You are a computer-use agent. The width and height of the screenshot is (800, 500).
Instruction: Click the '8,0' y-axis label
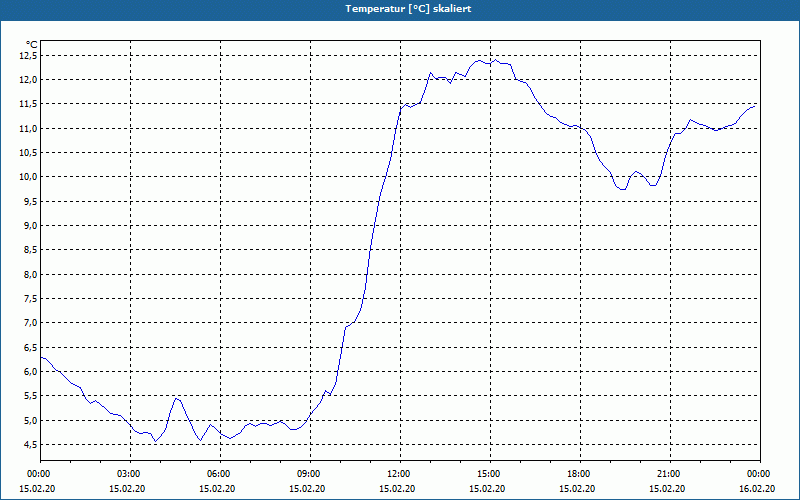[x=30, y=274]
